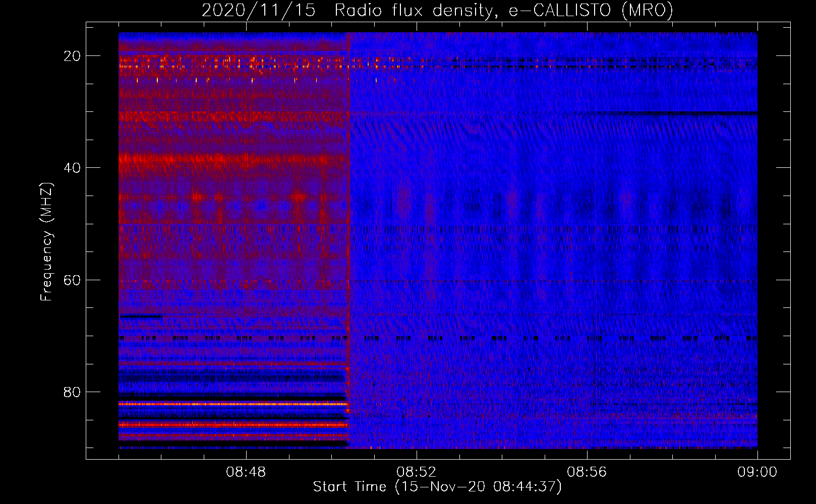Click the 08:52 time tick label

click(417, 472)
